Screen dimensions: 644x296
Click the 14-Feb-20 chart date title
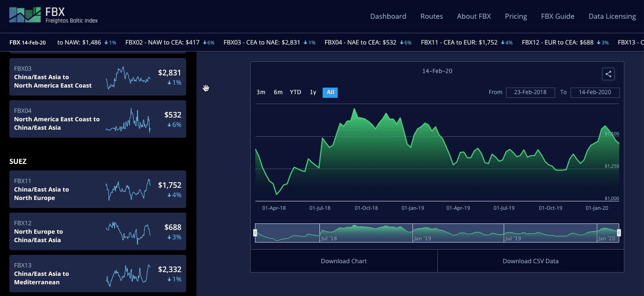tap(437, 71)
